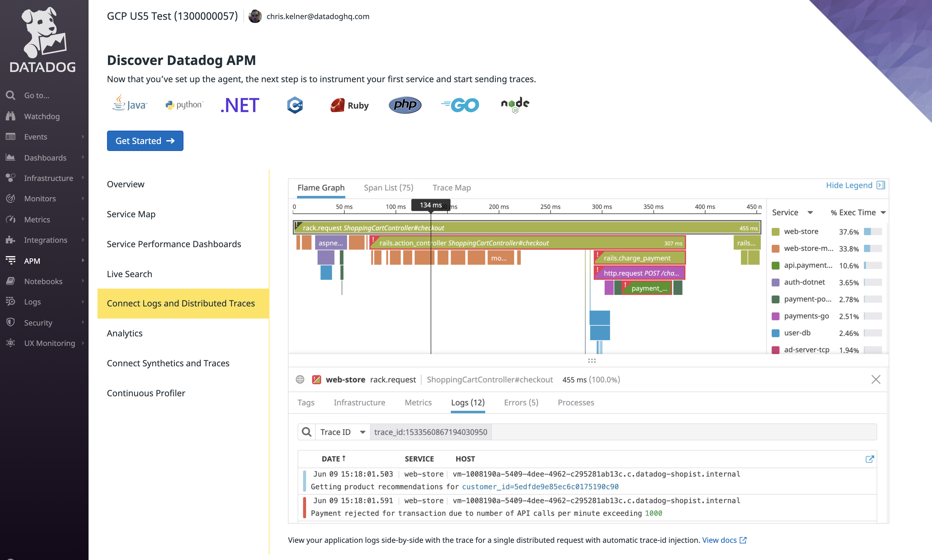Click the Notebooks sidebar icon

pos(11,281)
